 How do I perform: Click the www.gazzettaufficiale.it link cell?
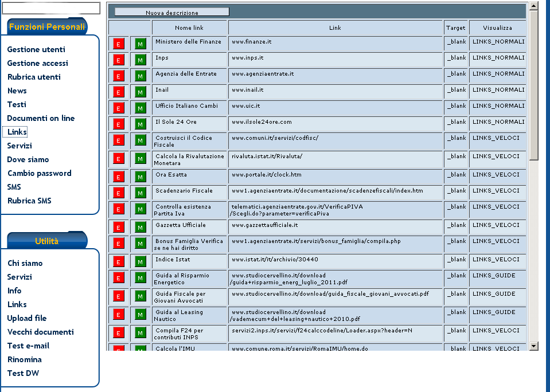click(x=336, y=228)
